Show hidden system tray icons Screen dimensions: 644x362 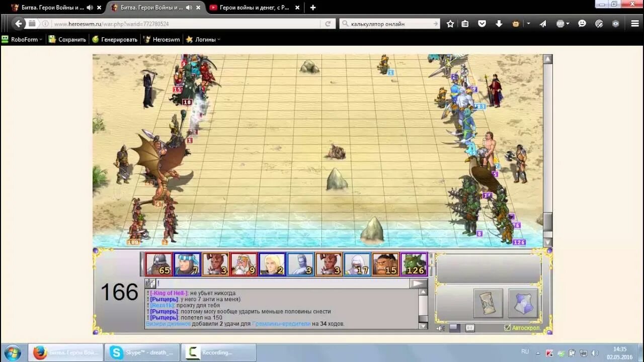pos(538,352)
